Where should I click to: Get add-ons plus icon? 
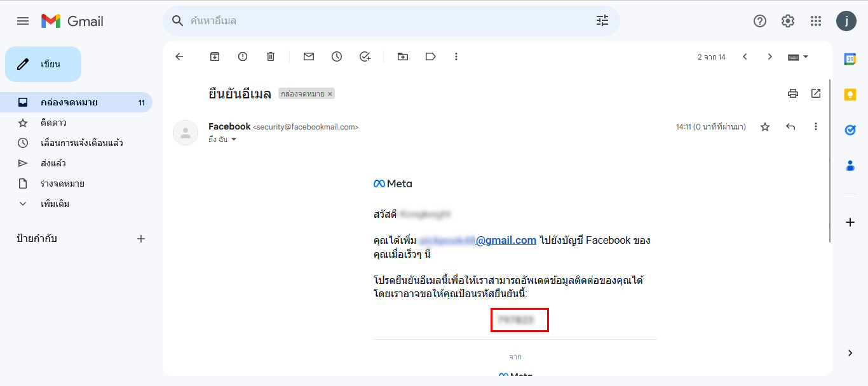click(x=850, y=222)
